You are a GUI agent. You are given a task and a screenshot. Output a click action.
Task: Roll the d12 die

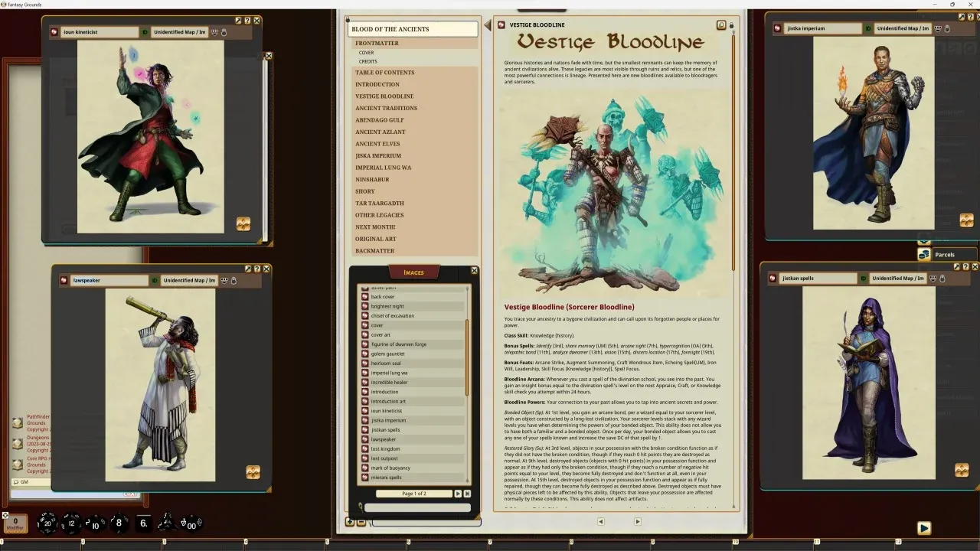coord(71,523)
